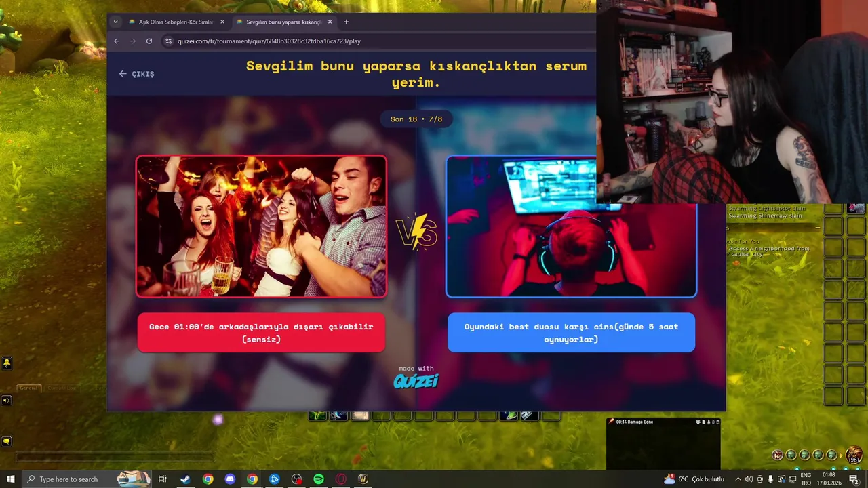Open the notification center icon

coord(854,479)
